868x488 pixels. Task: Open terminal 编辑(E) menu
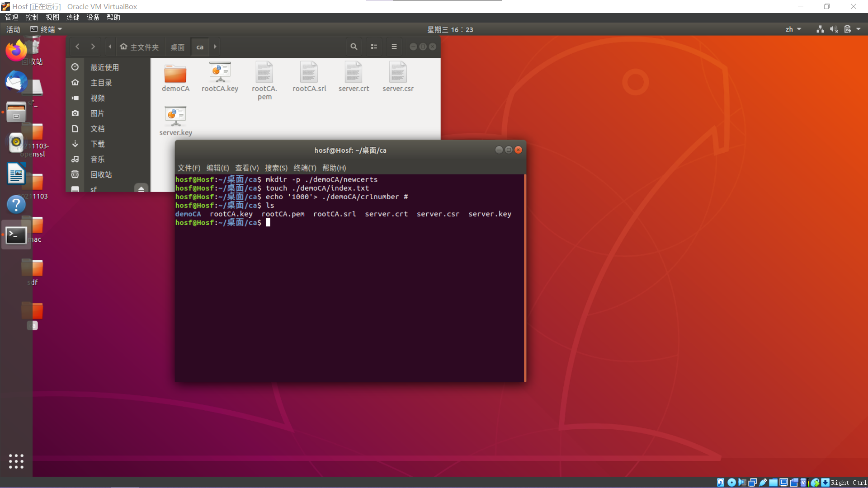[217, 168]
